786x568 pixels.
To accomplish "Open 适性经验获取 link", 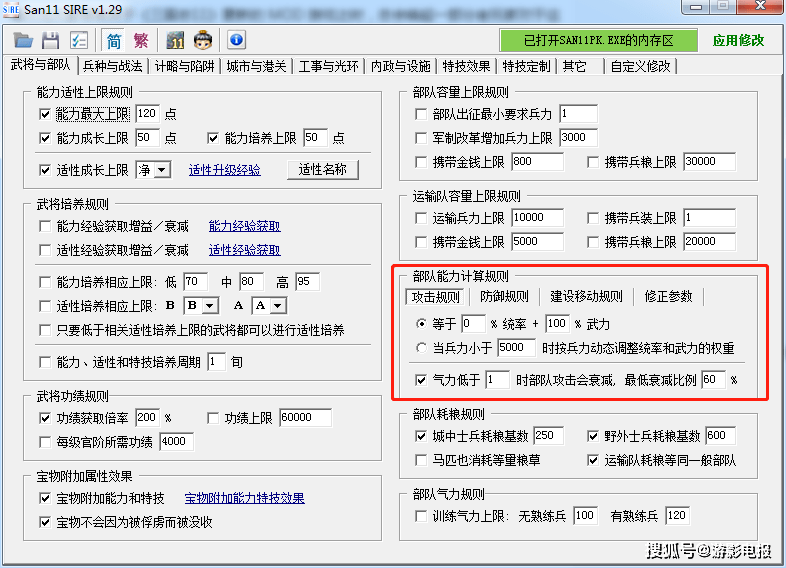I will [245, 250].
